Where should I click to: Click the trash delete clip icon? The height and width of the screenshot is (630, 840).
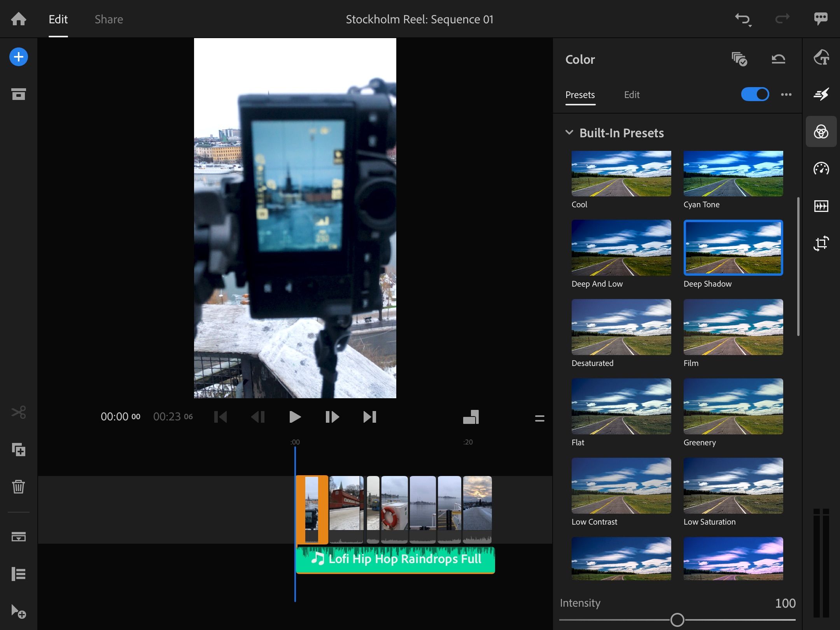click(18, 486)
